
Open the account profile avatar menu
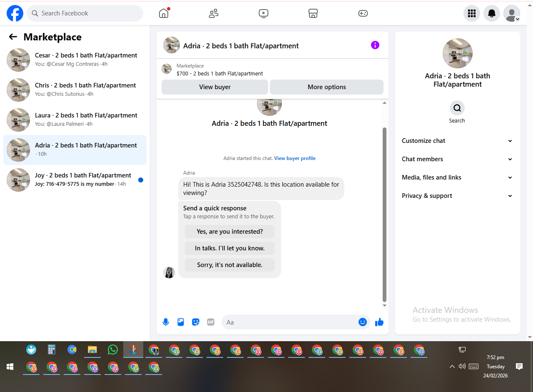coord(512,13)
